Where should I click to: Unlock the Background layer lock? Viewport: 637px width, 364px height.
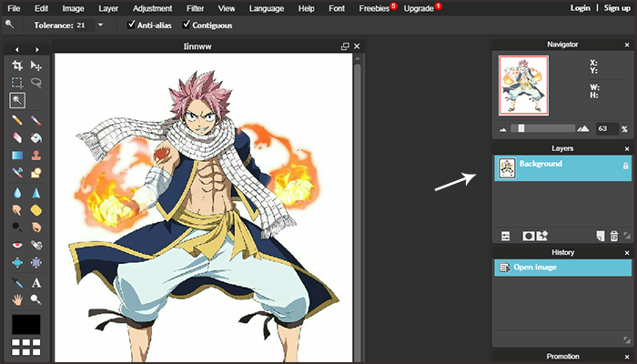coord(624,167)
